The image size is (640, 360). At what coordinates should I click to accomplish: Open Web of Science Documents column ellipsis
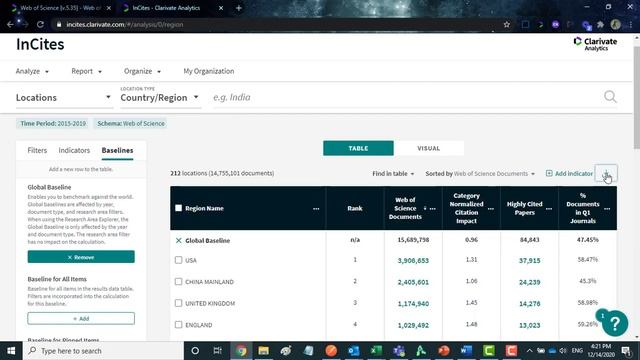(433, 209)
